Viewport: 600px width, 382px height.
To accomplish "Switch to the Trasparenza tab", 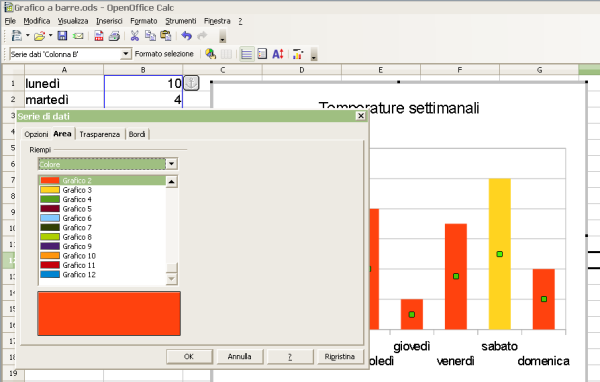I will [x=99, y=134].
